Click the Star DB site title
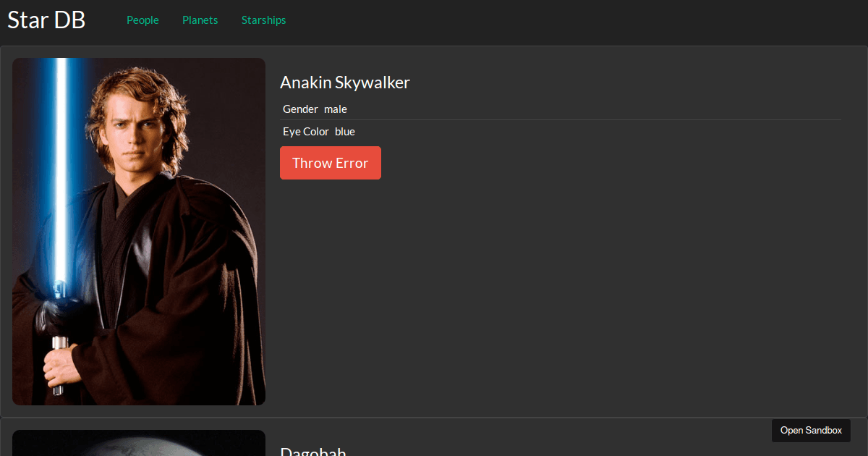Screen dimensions: 868x456 tap(46, 20)
